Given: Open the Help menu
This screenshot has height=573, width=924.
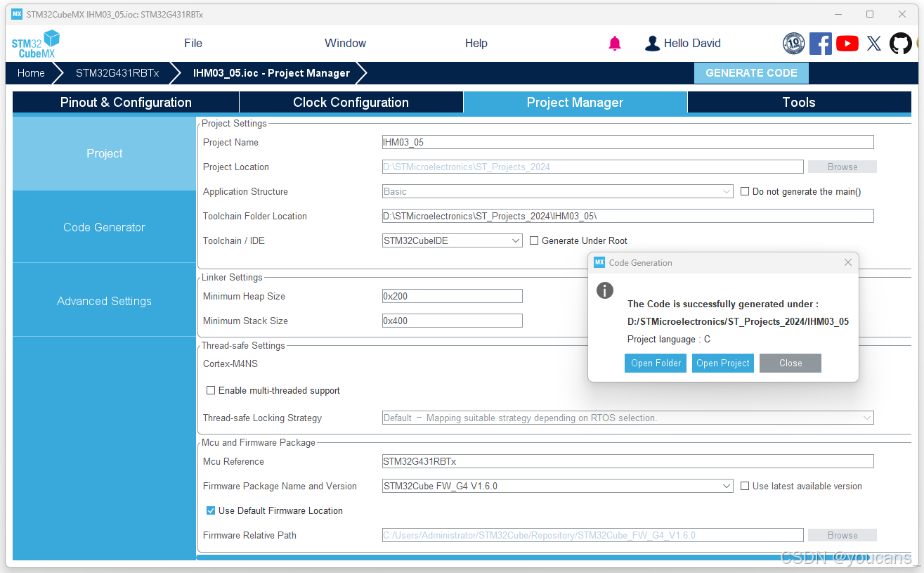Looking at the screenshot, I should pyautogui.click(x=476, y=44).
